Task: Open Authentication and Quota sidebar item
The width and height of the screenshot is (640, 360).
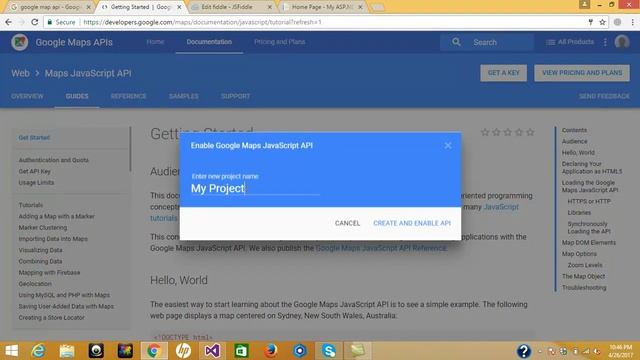Action: click(x=53, y=160)
